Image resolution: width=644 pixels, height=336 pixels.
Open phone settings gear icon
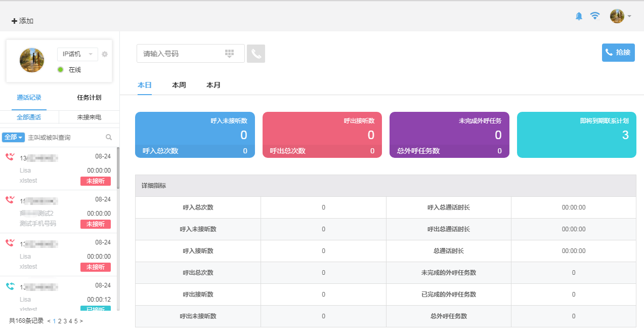(105, 54)
